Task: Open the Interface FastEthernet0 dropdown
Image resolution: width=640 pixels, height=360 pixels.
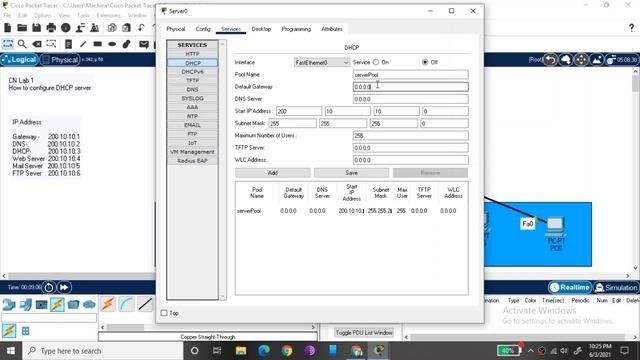Action: tap(322, 62)
